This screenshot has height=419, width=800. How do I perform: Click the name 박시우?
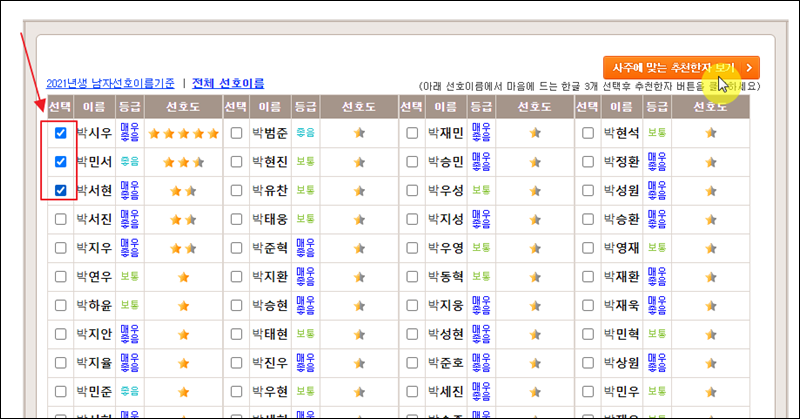[94, 133]
